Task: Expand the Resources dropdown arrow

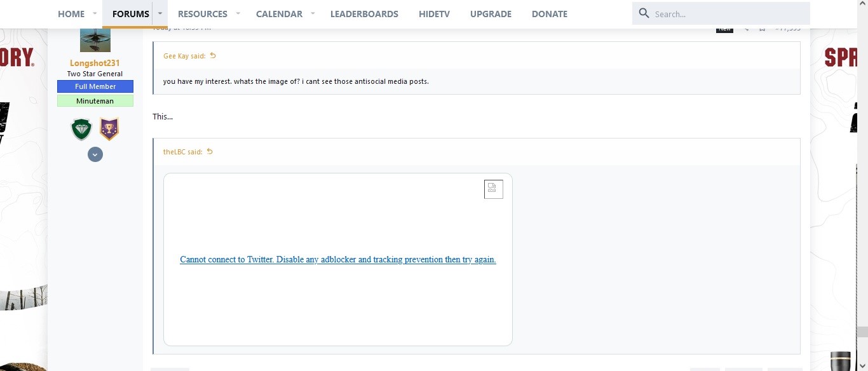Action: click(x=238, y=13)
